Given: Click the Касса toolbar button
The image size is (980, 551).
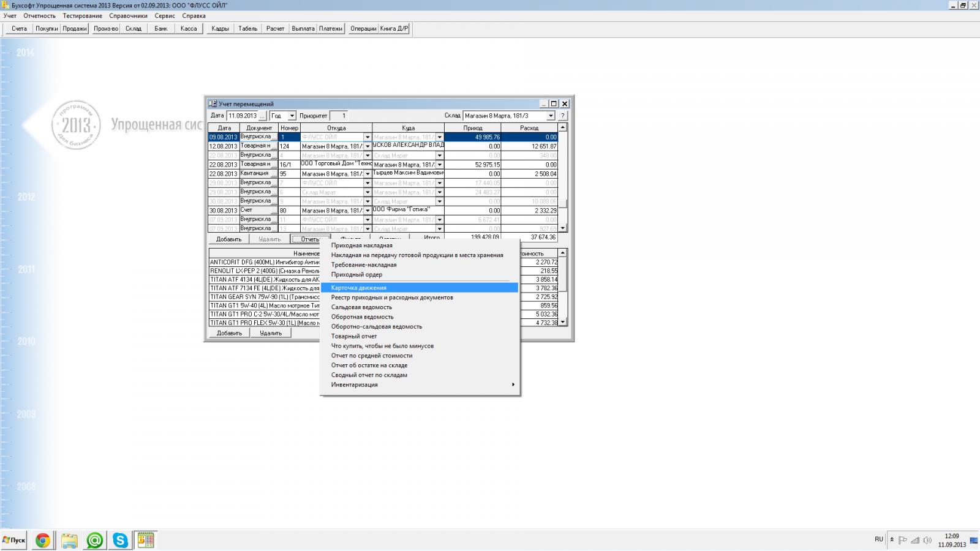Looking at the screenshot, I should 189,29.
